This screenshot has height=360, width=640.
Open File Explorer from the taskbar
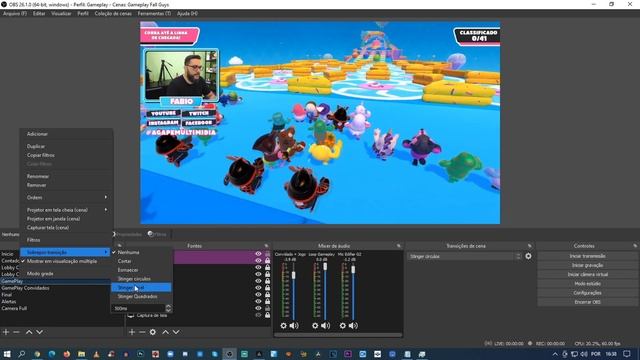(x=81, y=354)
